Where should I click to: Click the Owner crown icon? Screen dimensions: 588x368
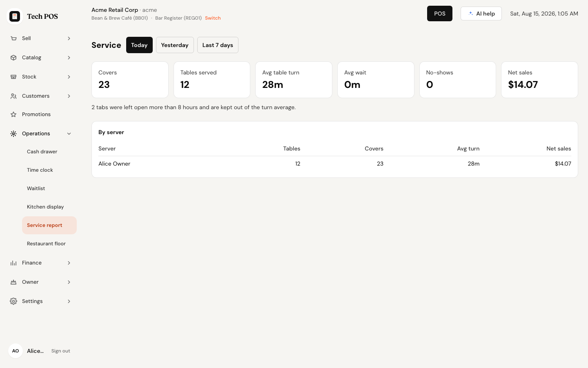tap(13, 282)
